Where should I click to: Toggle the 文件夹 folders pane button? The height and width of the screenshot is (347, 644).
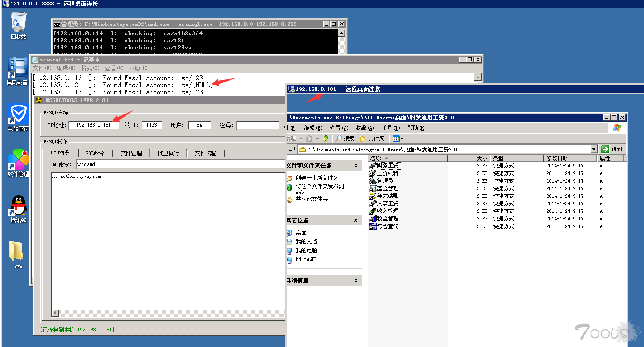pyautogui.click(x=372, y=139)
